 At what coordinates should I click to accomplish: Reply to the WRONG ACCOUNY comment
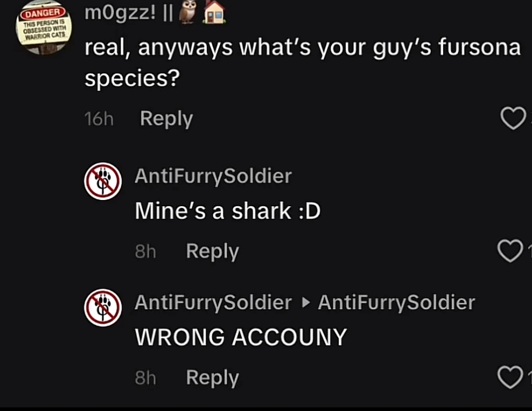click(212, 378)
